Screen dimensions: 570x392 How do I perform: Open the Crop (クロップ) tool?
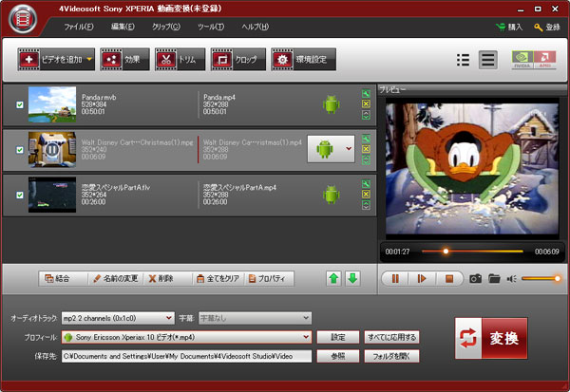pyautogui.click(x=238, y=59)
